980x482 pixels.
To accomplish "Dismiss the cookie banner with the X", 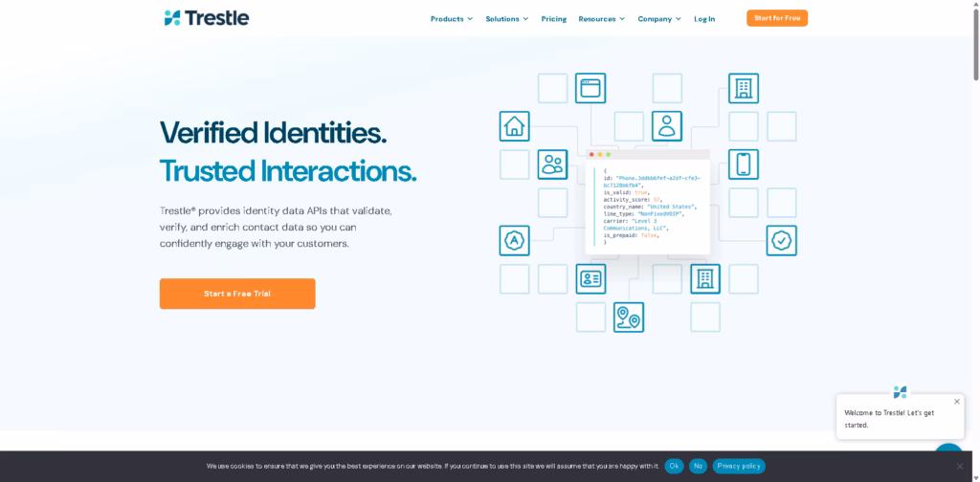I will pos(959,466).
